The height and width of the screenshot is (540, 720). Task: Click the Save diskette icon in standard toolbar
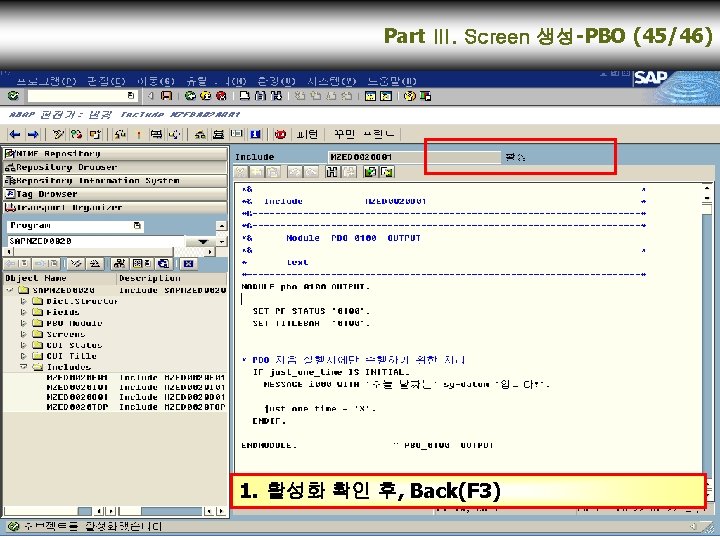tap(166, 96)
